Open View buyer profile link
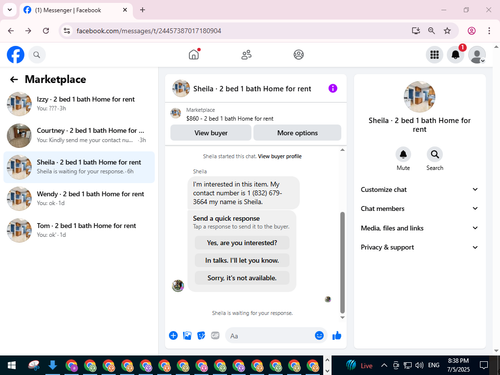Screen dimensions: 500x375 pyautogui.click(x=280, y=156)
